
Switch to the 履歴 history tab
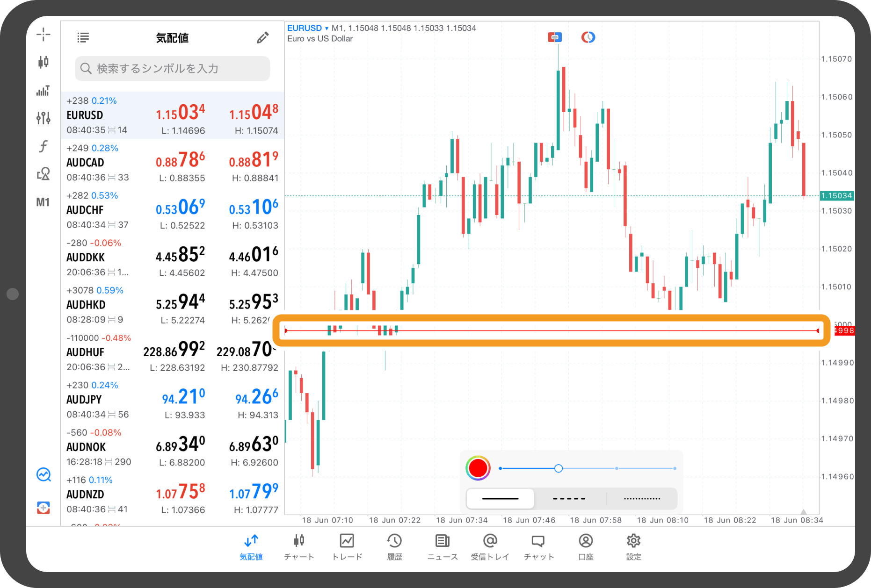coord(394,547)
